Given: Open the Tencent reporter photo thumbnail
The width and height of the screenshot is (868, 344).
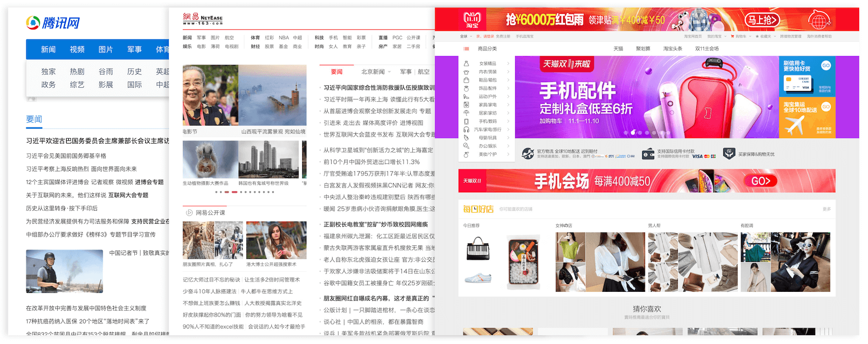Looking at the screenshot, I should tap(65, 271).
